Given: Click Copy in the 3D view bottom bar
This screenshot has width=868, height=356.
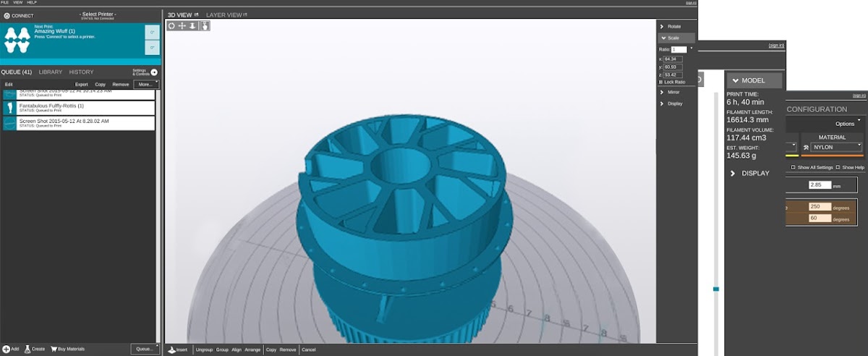Looking at the screenshot, I should (271, 349).
